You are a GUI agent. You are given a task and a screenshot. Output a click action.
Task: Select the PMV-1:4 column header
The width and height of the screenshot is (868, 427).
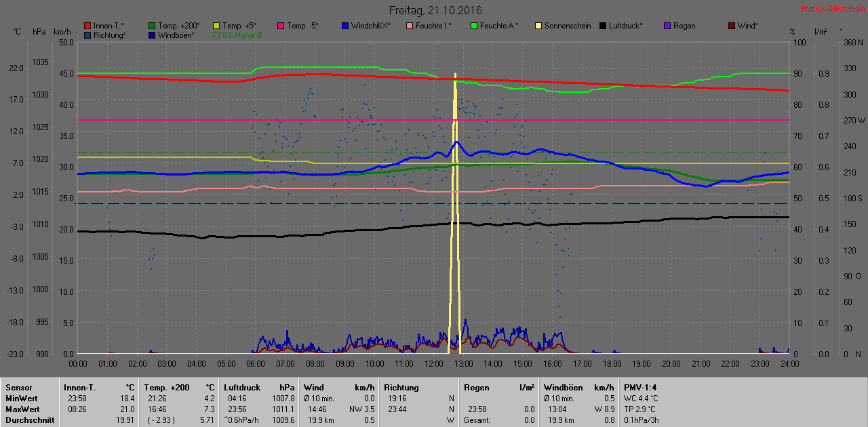point(639,387)
